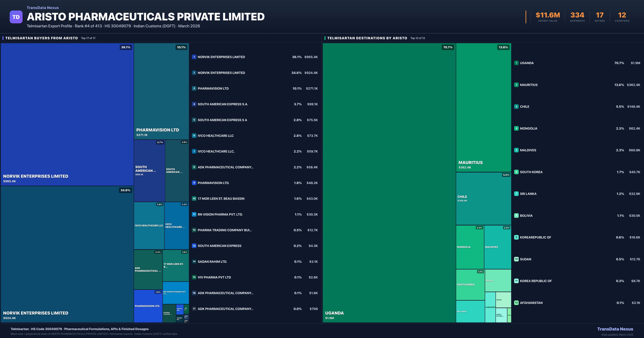
Task: Click rank badge 4 beside MONGOLIA
Action: 516,128
